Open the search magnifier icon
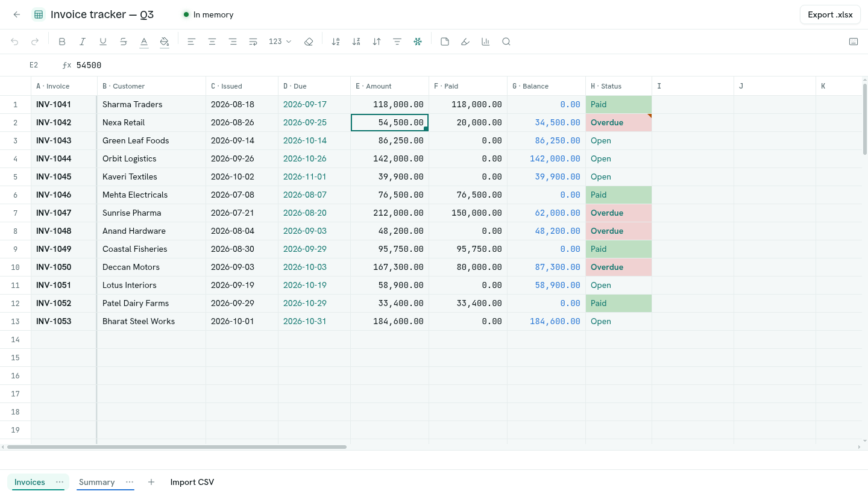Screen dimensions: 868x494 tap(506, 42)
